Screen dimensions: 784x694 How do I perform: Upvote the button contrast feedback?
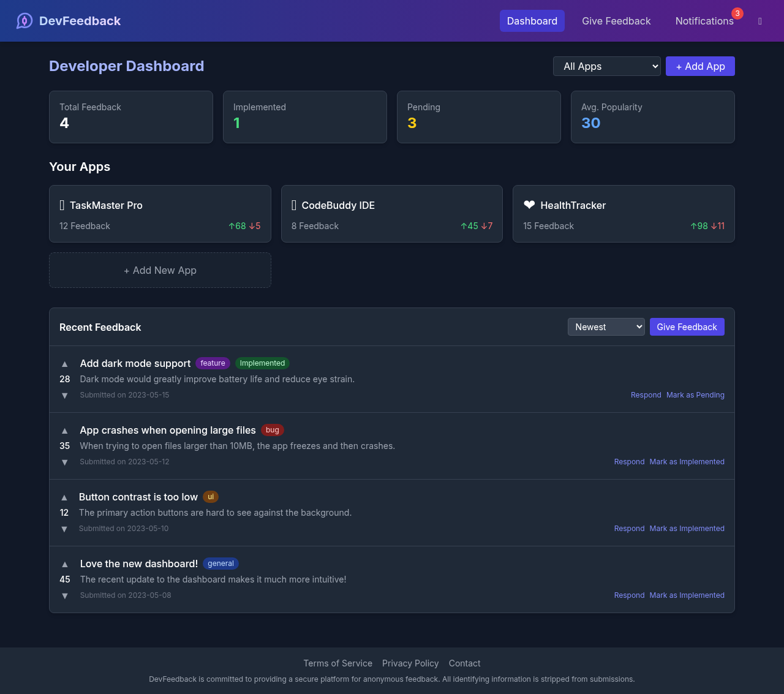tap(64, 497)
